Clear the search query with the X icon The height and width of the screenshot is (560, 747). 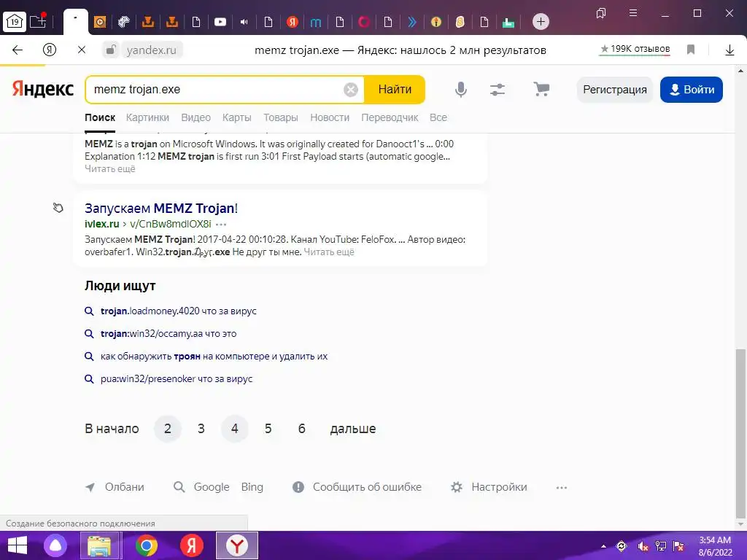click(351, 90)
